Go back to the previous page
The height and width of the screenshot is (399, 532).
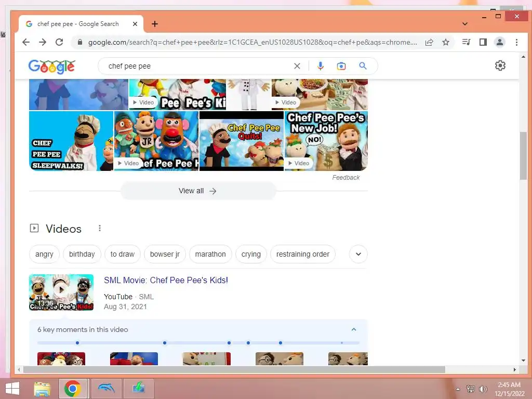(x=26, y=42)
